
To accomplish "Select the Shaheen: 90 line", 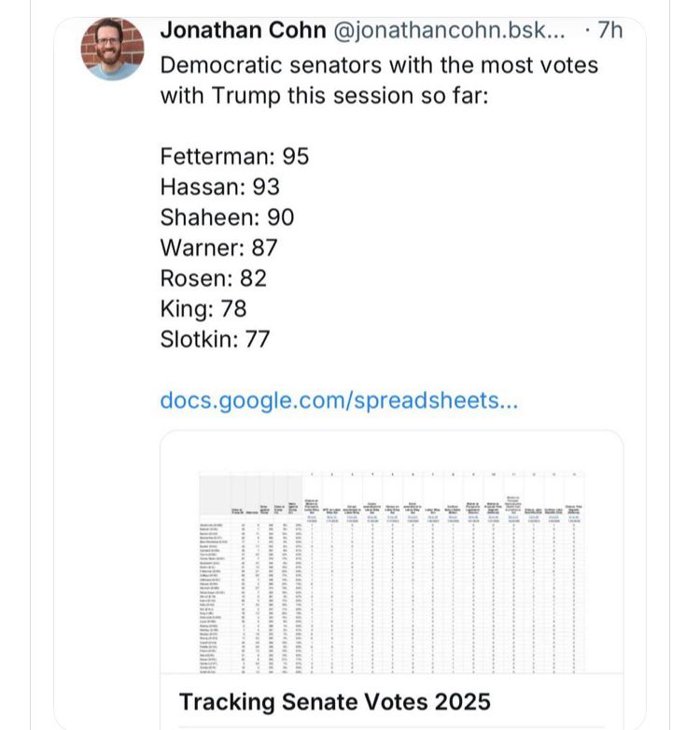I will click(227, 218).
